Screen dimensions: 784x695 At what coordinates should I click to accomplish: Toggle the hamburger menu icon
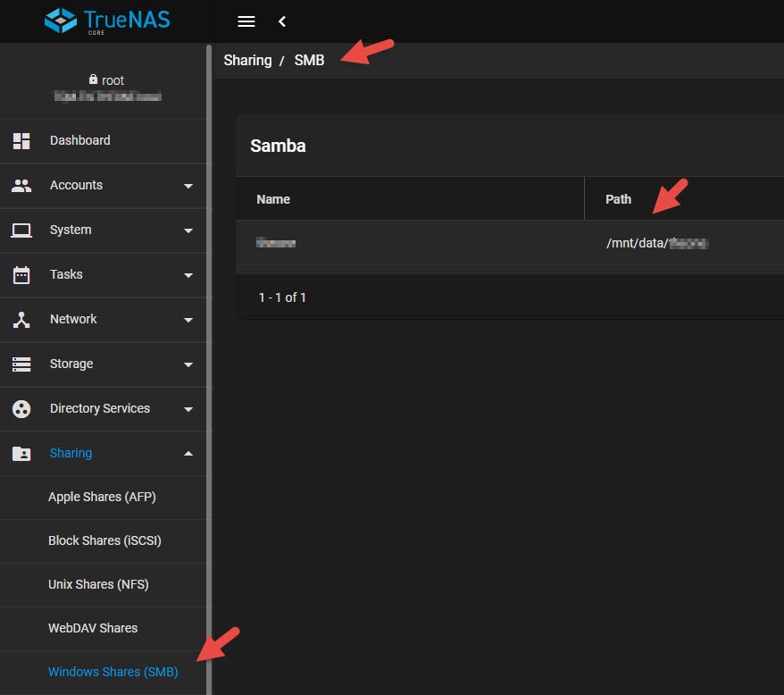(246, 21)
